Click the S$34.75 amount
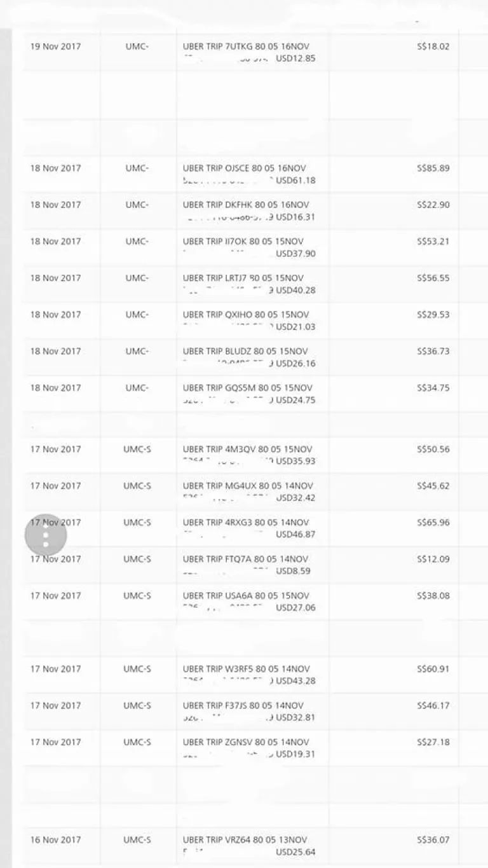This screenshot has height=868, width=488. coord(433,388)
